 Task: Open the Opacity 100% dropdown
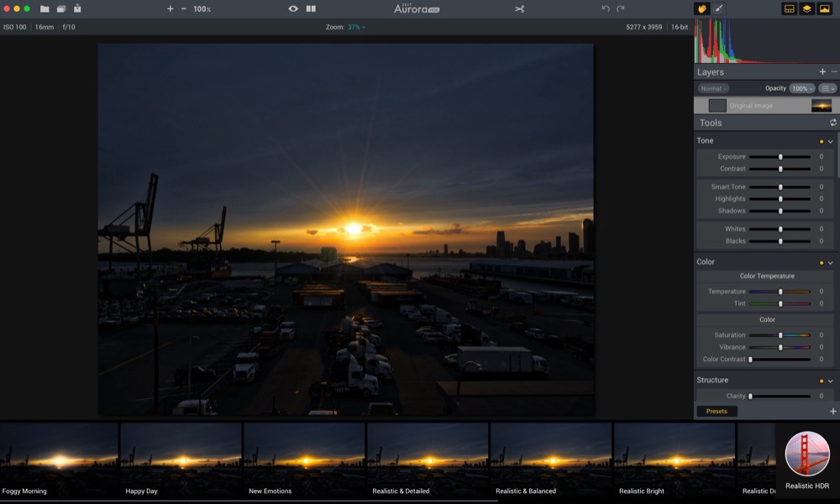[x=802, y=88]
